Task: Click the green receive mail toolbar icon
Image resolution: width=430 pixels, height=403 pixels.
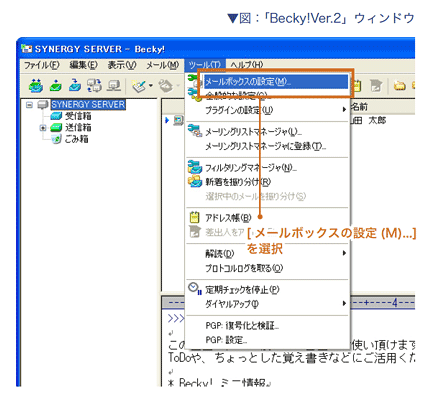Action: click(x=55, y=86)
